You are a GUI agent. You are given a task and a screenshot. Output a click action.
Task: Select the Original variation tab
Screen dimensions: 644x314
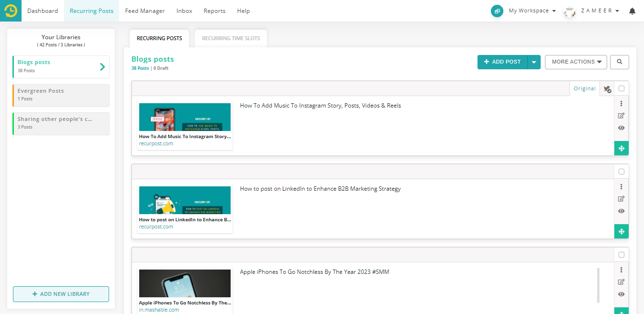(585, 89)
